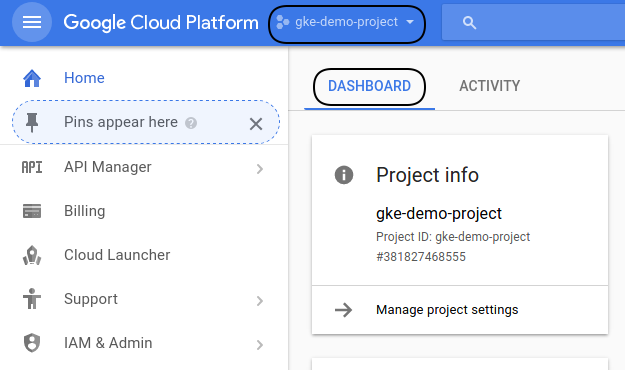This screenshot has width=625, height=370.
Task: Click the Pins appear here label
Action: click(121, 122)
